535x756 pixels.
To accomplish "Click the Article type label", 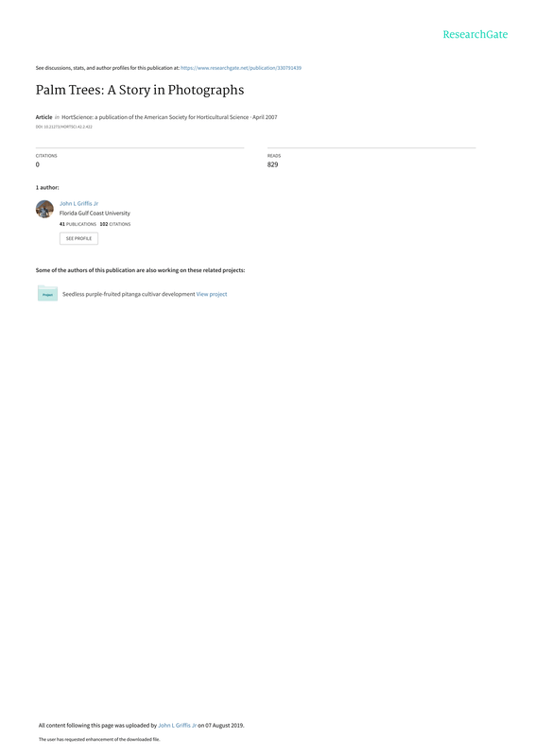I will click(43, 117).
